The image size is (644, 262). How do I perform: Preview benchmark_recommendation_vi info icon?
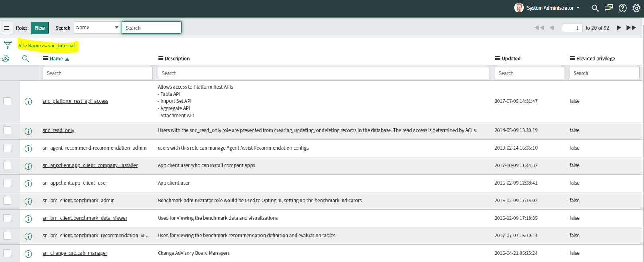point(28,236)
